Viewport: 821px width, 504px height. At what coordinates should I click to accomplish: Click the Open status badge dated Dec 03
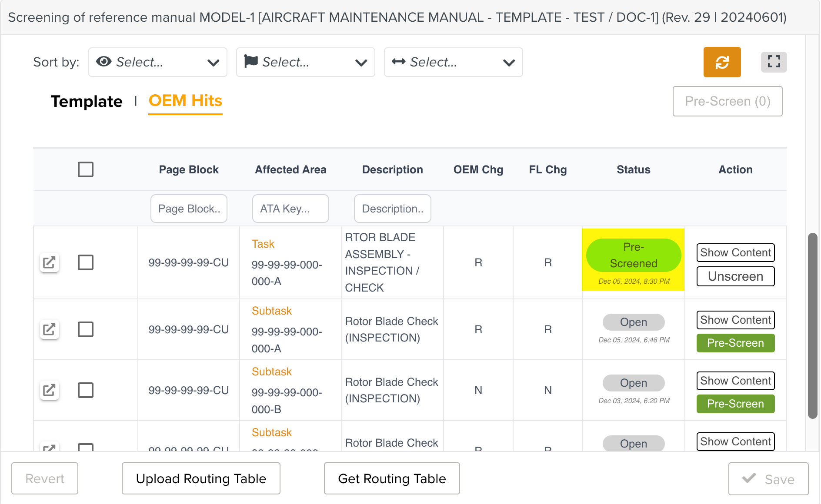pos(633,383)
